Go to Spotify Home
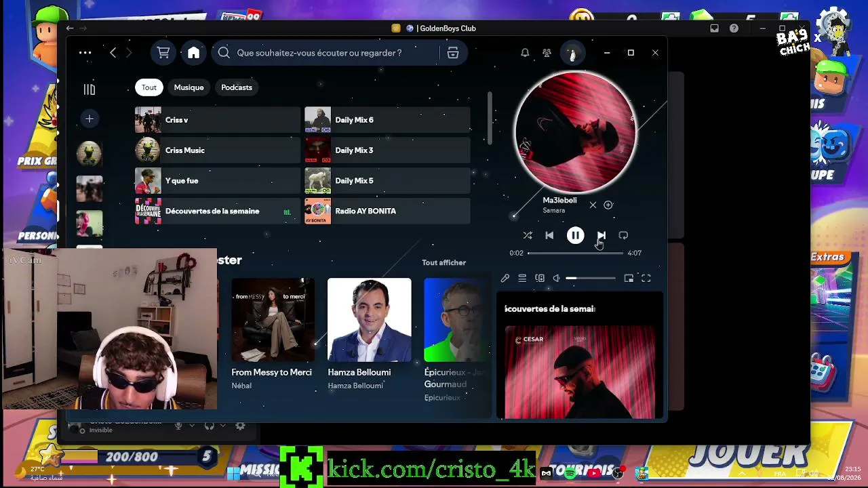This screenshot has width=868, height=488. (x=194, y=53)
